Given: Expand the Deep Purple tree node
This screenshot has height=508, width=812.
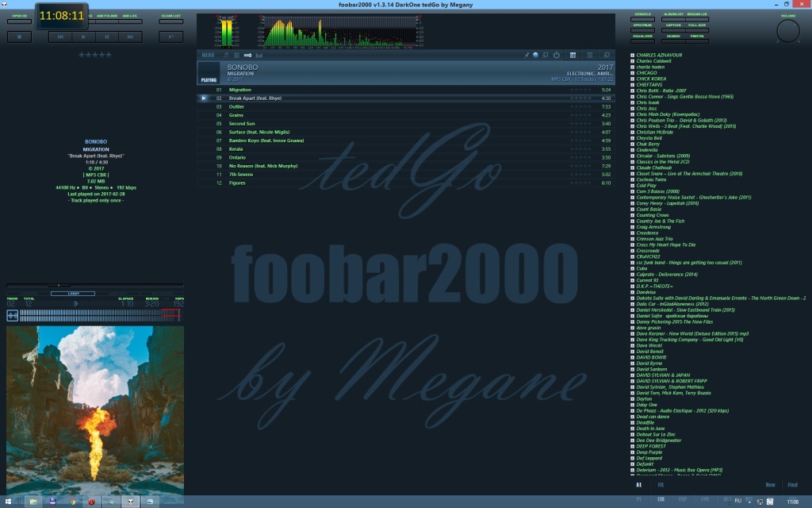Looking at the screenshot, I should 632,452.
